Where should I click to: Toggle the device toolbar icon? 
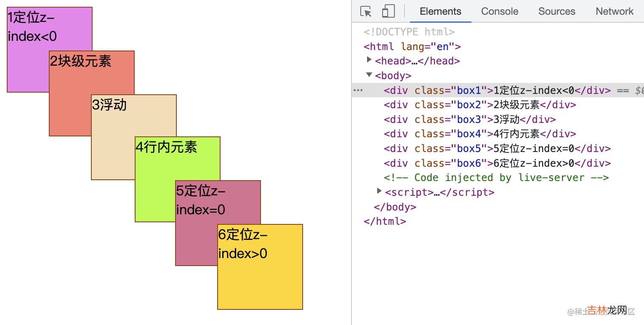coord(388,11)
